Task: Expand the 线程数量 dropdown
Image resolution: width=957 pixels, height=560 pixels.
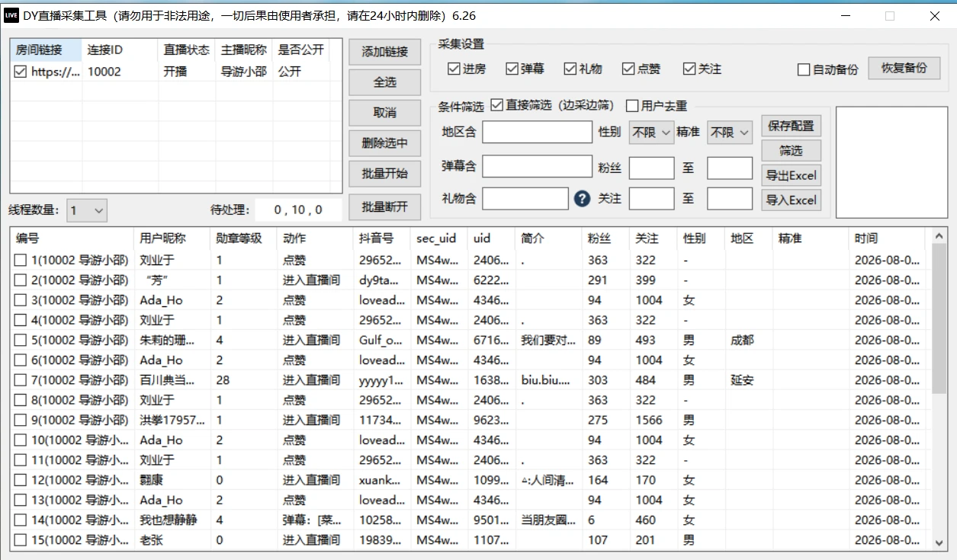Action: (x=87, y=210)
